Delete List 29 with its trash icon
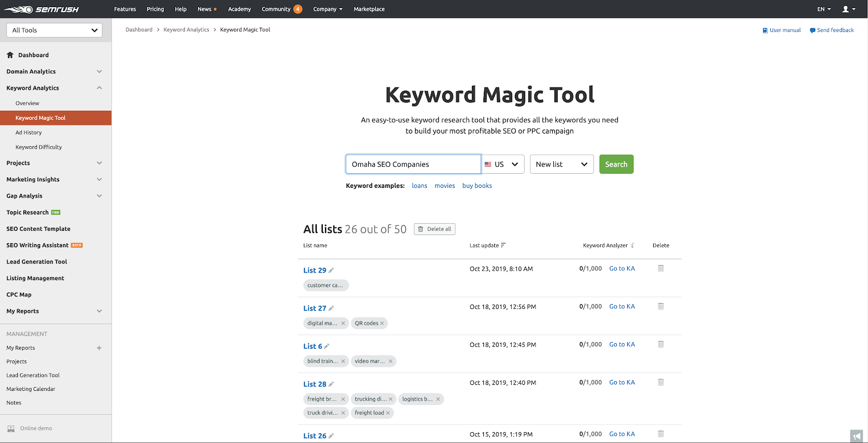The height and width of the screenshot is (443, 868). tap(661, 268)
